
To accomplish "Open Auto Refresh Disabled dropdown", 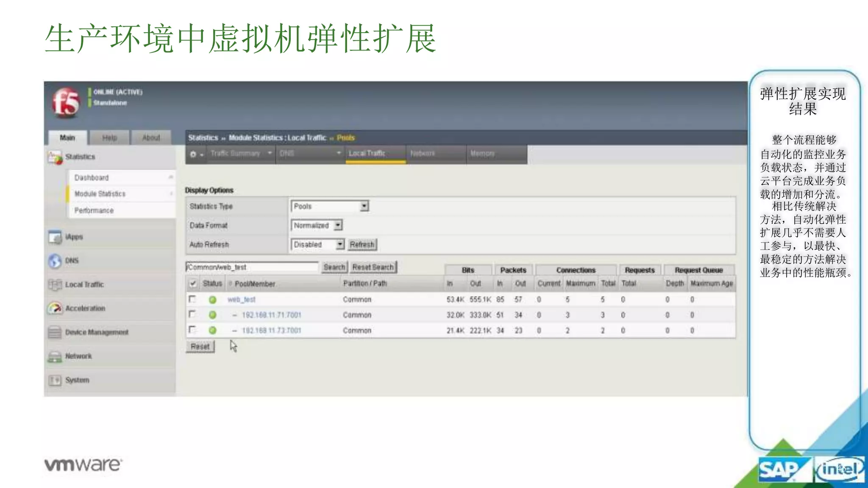I will coord(317,244).
